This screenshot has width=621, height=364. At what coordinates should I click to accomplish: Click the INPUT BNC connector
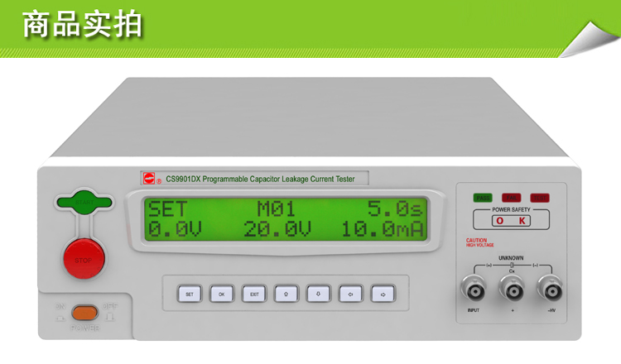474,289
